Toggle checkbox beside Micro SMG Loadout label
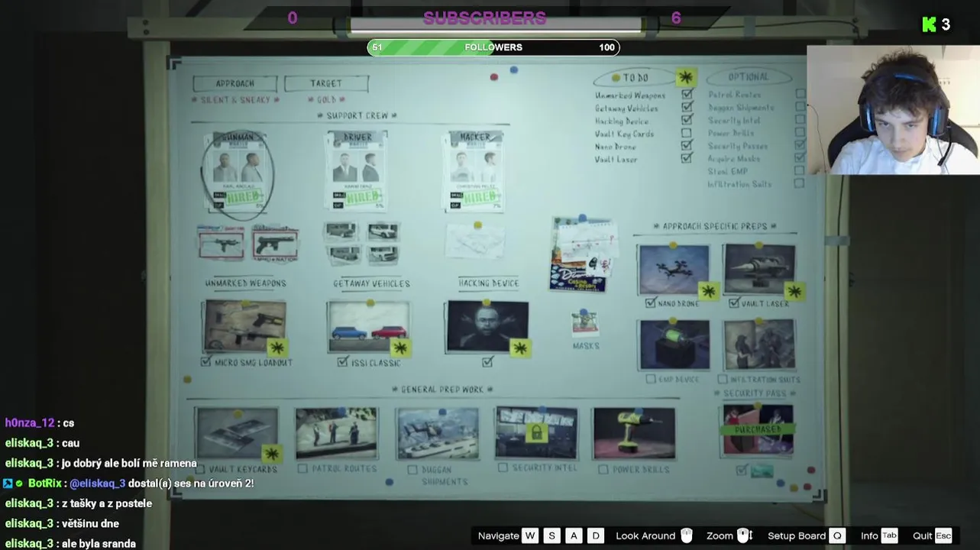The height and width of the screenshot is (550, 980). pos(205,362)
